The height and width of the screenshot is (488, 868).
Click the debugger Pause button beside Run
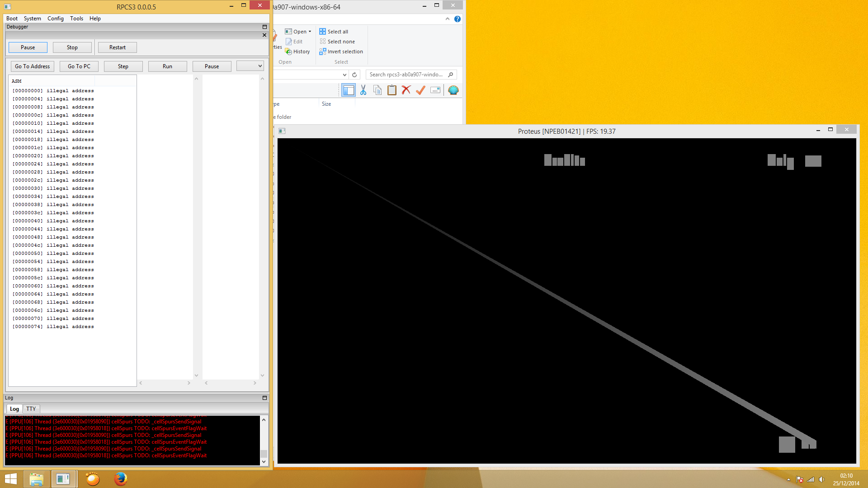coord(212,66)
